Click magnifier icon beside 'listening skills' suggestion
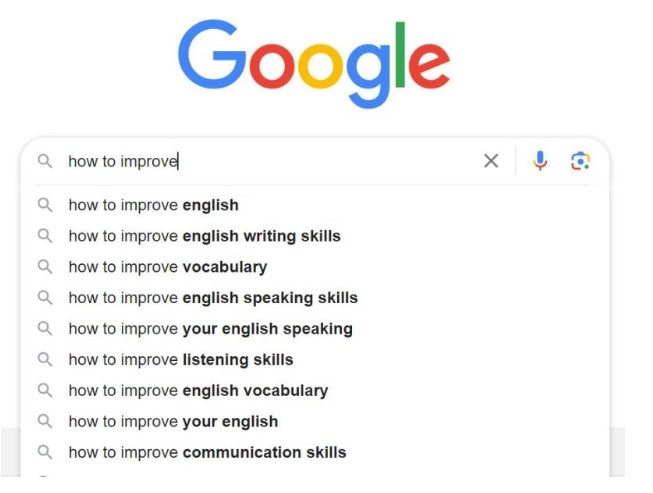The image size is (653, 493). click(45, 359)
